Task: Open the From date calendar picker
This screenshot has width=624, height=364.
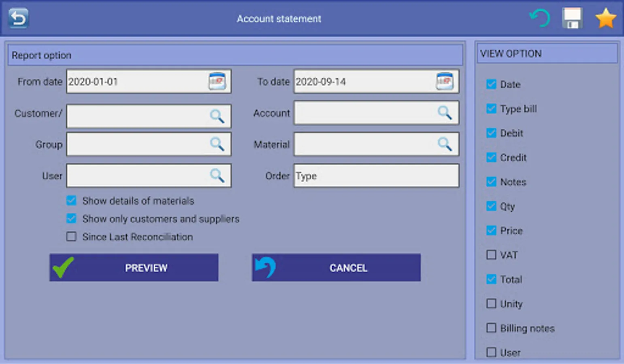Action: pos(217,81)
